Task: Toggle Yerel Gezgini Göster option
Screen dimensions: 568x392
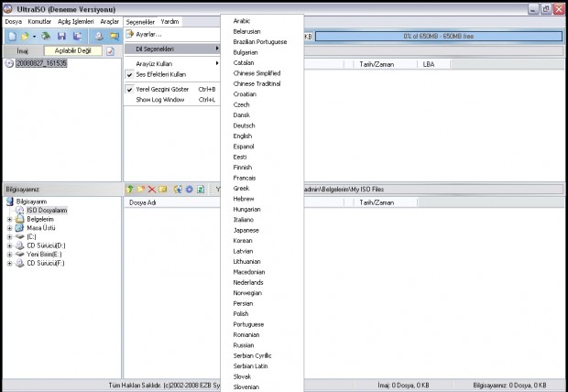Action: click(129, 89)
